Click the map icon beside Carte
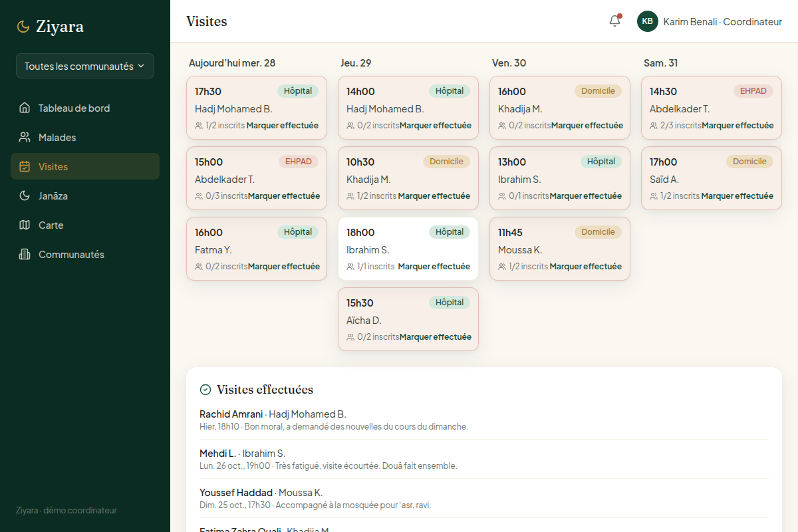Image resolution: width=798 pixels, height=532 pixels. coord(25,225)
